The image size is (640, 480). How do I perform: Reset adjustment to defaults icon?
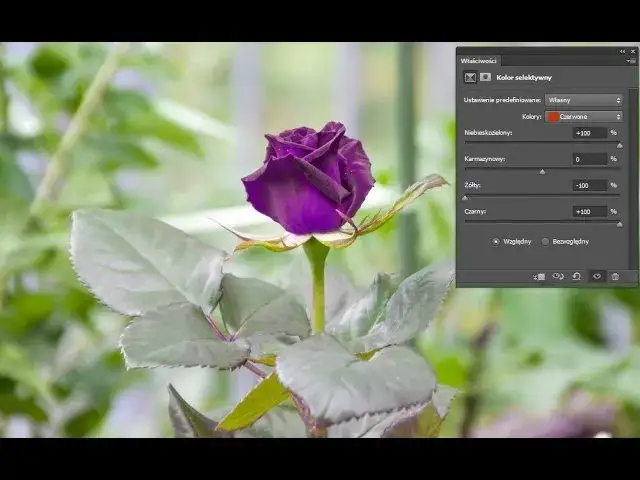click(576, 276)
